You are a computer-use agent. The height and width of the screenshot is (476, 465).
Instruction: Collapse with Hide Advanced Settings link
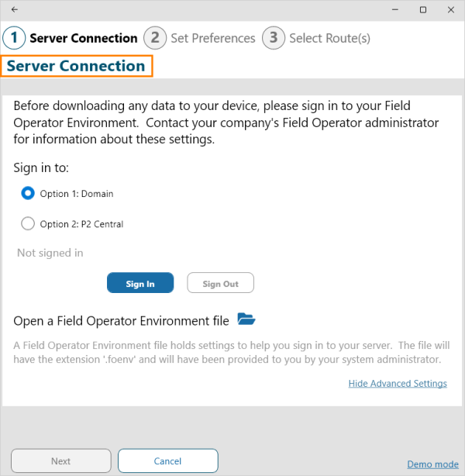pos(398,383)
